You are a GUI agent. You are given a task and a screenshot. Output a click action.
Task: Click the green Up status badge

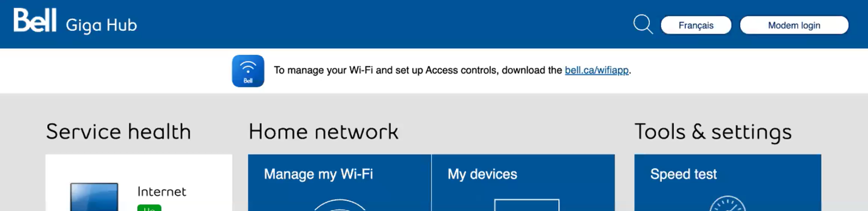point(149,208)
